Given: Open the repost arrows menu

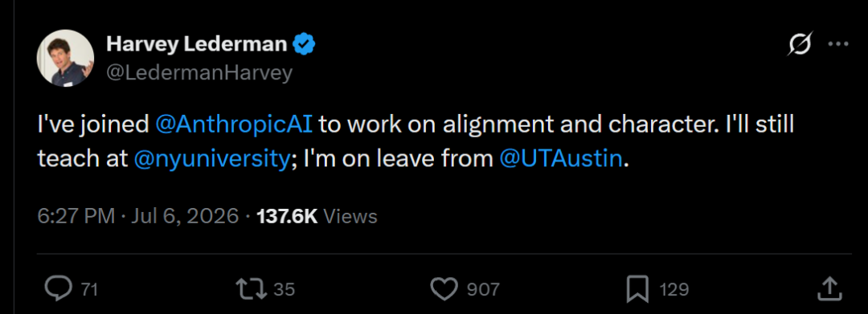Looking at the screenshot, I should [252, 288].
